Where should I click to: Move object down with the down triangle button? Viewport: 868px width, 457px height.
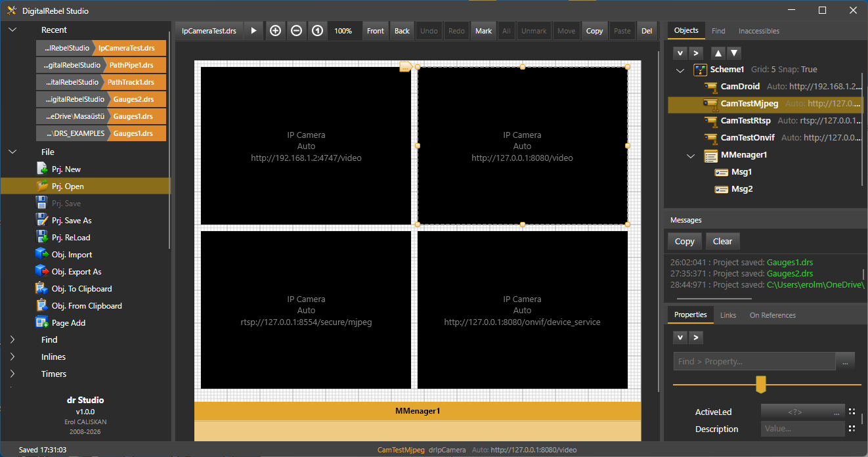point(734,53)
